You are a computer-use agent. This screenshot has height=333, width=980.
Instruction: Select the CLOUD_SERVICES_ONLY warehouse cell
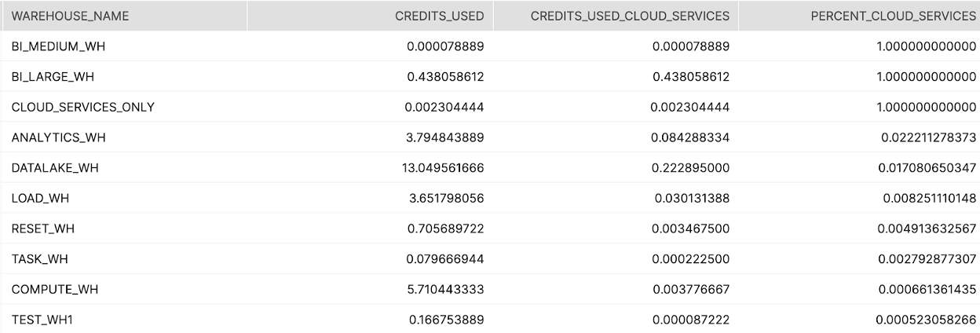(82, 108)
